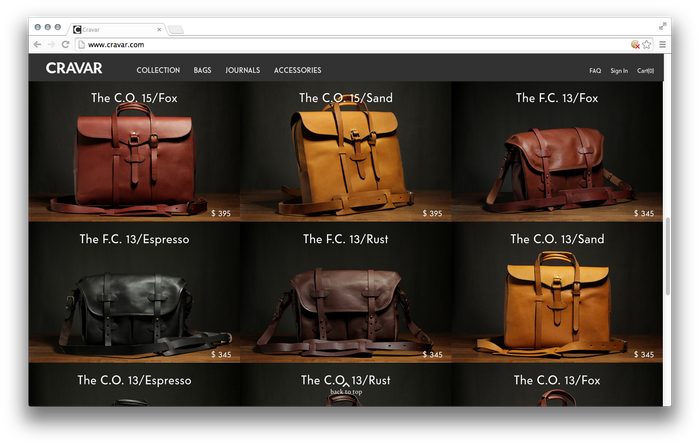Open a new browser tab
The width and height of the screenshot is (700, 446).
coord(175,29)
